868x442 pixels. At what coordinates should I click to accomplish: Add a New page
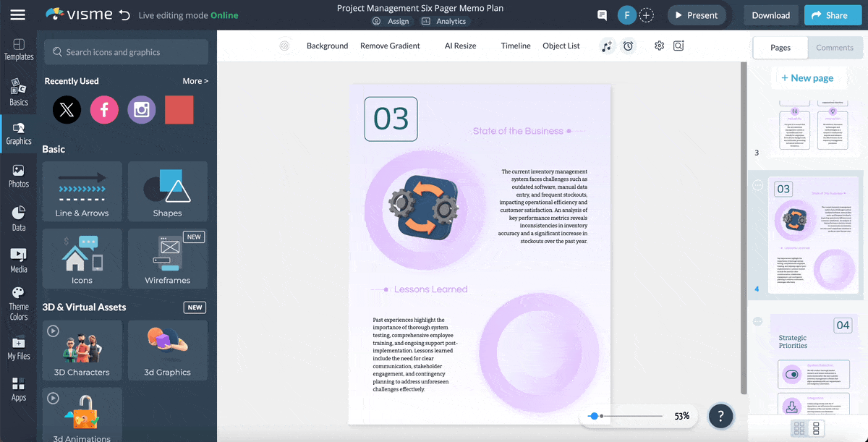tap(808, 77)
